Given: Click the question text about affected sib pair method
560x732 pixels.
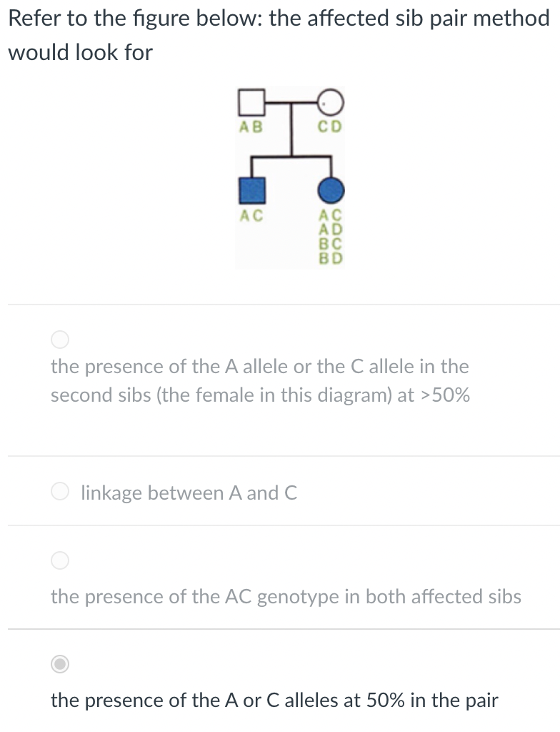Looking at the screenshot, I should tap(279, 34).
